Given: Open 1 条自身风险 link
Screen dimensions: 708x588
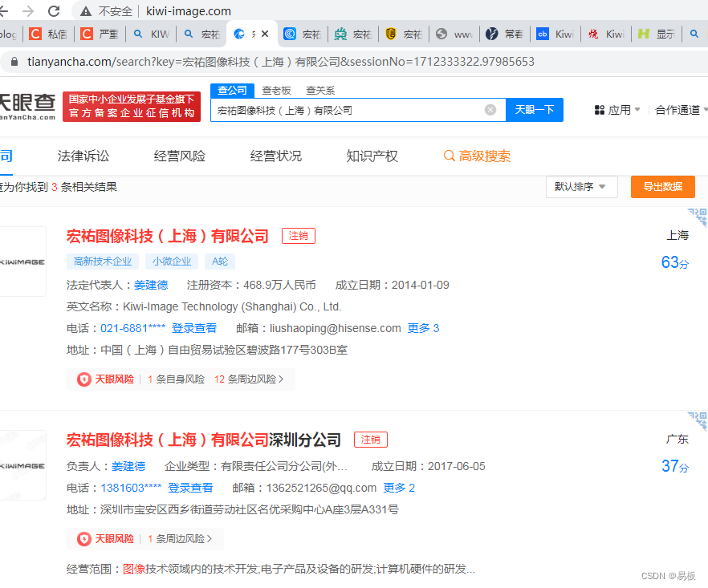Looking at the screenshot, I should point(176,379).
